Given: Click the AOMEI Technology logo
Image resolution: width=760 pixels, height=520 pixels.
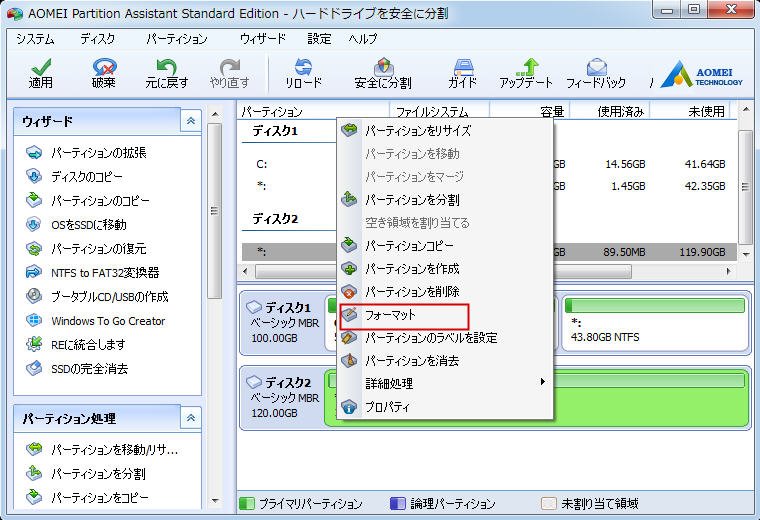Looking at the screenshot, I should click(x=701, y=75).
